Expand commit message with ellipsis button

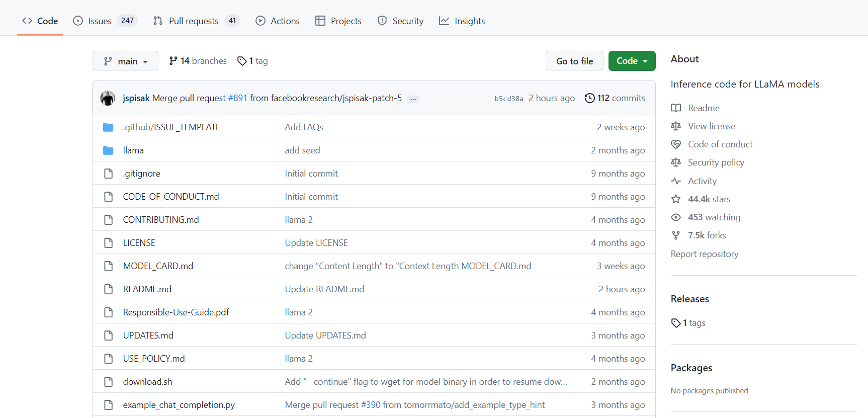click(x=413, y=99)
